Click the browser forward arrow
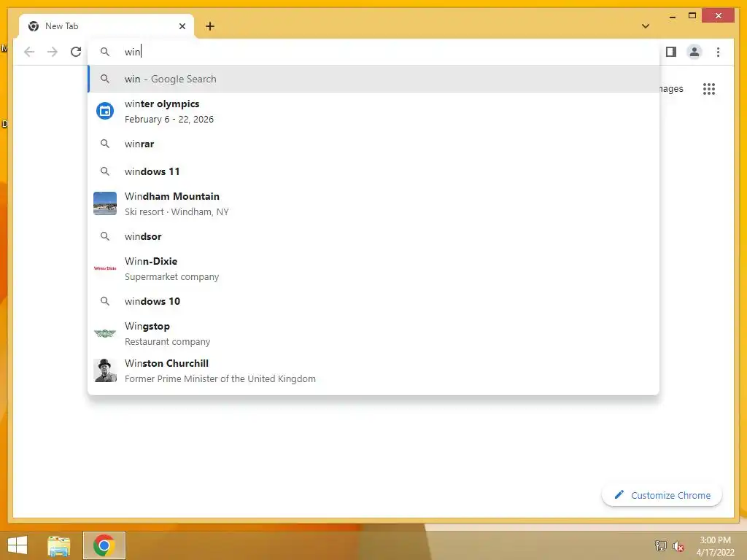Image resolution: width=747 pixels, height=560 pixels. pos(53,52)
